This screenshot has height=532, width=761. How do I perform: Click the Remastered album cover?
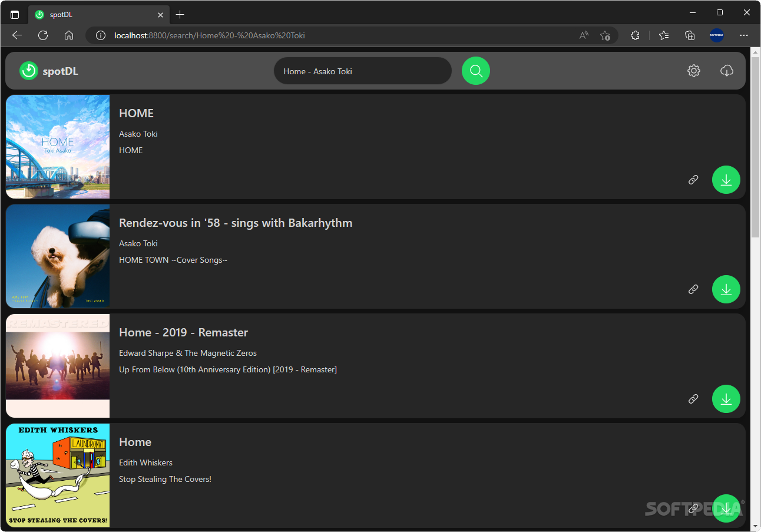(58, 366)
